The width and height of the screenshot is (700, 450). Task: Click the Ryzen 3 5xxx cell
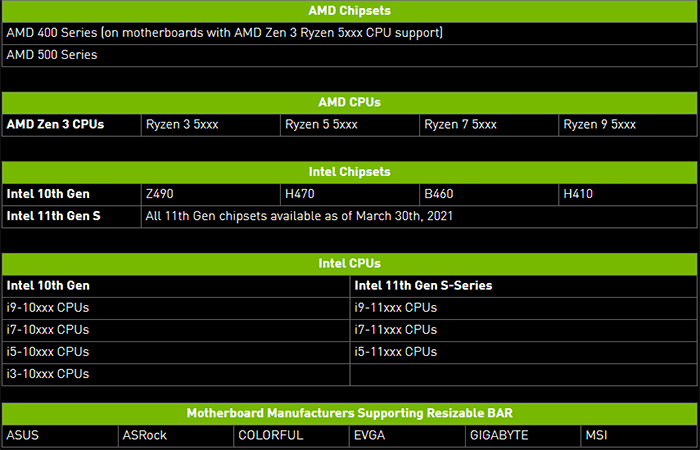tap(211, 125)
